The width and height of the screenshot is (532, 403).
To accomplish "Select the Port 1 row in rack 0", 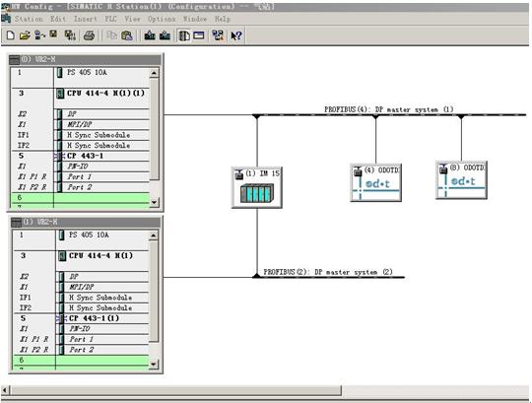I will (x=80, y=176).
